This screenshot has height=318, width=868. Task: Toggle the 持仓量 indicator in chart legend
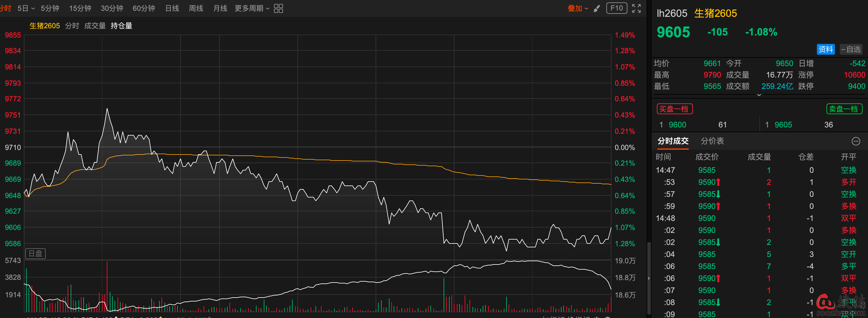[x=121, y=26]
